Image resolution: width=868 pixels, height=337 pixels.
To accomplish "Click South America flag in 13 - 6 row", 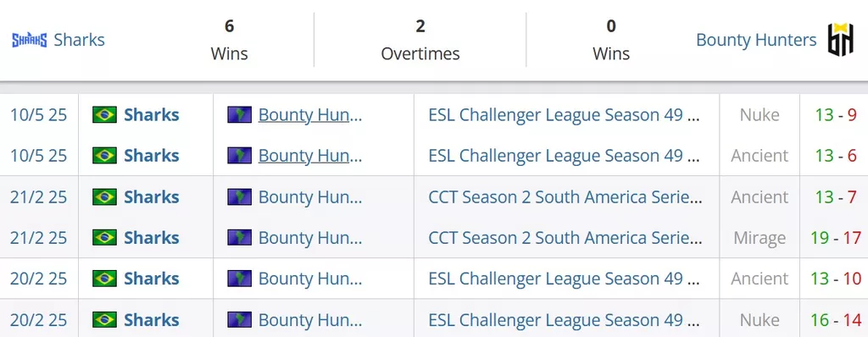I will point(239,156).
